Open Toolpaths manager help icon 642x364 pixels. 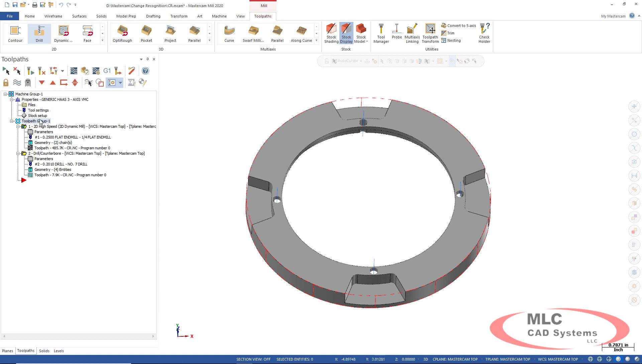[x=145, y=71]
